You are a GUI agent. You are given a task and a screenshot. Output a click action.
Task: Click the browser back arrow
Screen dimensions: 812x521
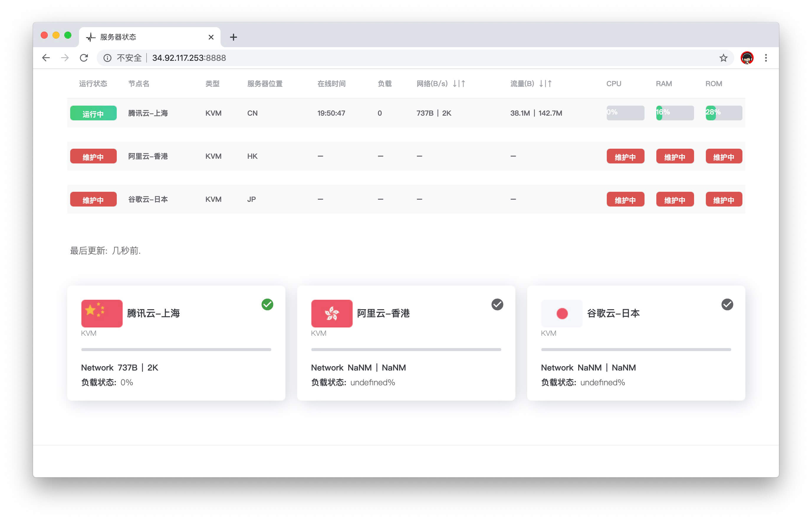coord(46,58)
